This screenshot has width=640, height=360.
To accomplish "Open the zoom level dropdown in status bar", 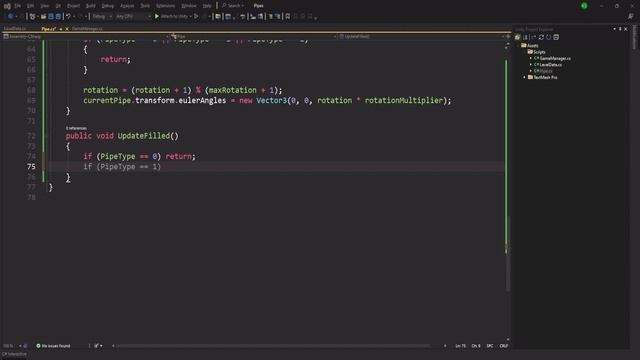I will click(11, 346).
